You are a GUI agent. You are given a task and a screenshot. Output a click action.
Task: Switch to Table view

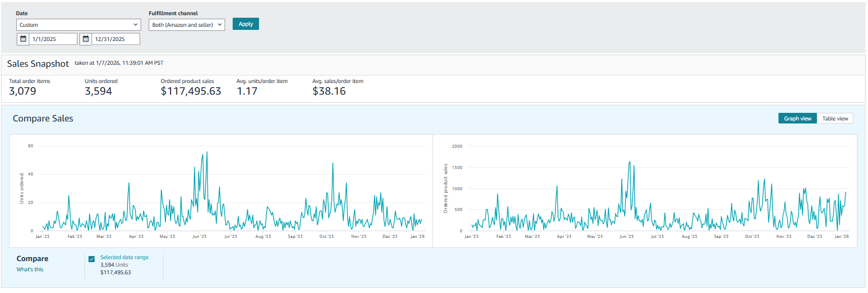coord(835,118)
